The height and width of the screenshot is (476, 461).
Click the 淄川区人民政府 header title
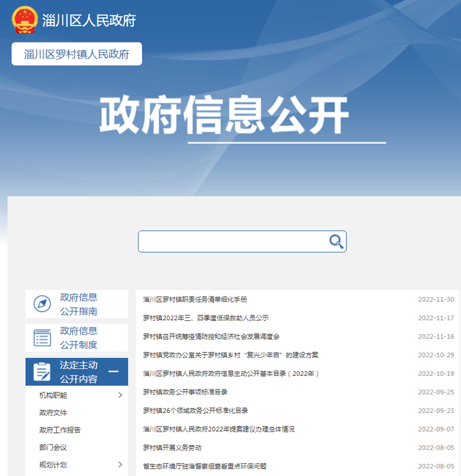(x=89, y=20)
